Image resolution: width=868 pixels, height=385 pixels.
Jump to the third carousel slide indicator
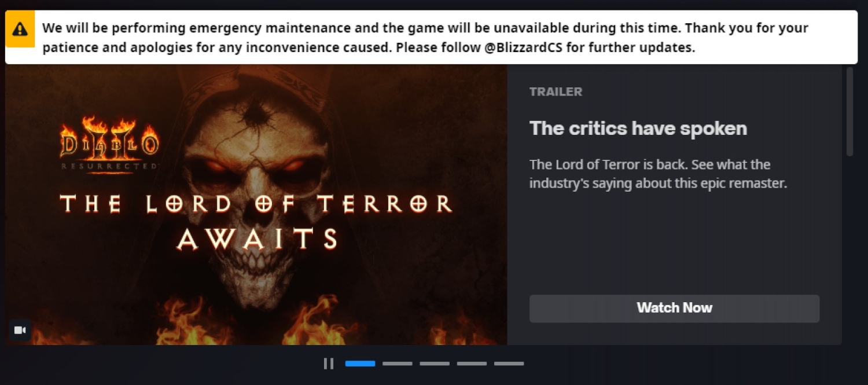[x=435, y=364]
